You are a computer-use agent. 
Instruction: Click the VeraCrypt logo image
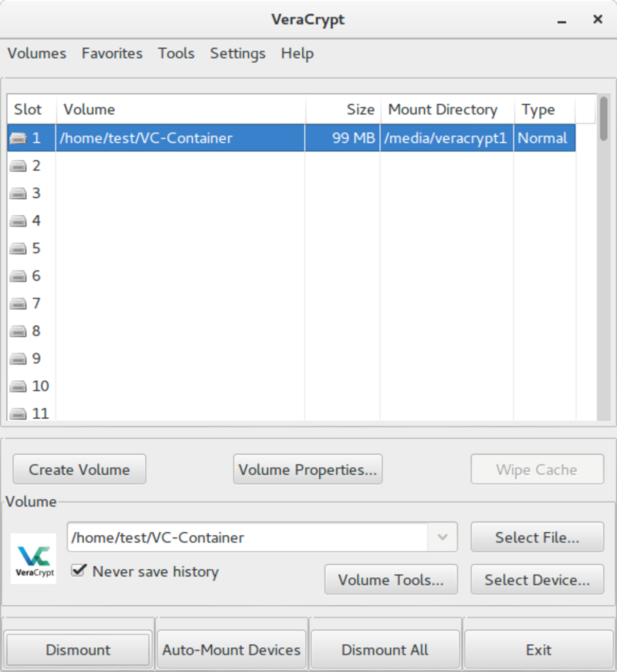[33, 558]
